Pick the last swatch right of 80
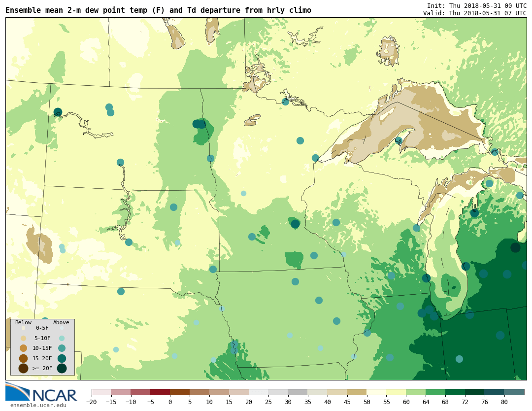The height and width of the screenshot is (411, 532). tap(514, 392)
